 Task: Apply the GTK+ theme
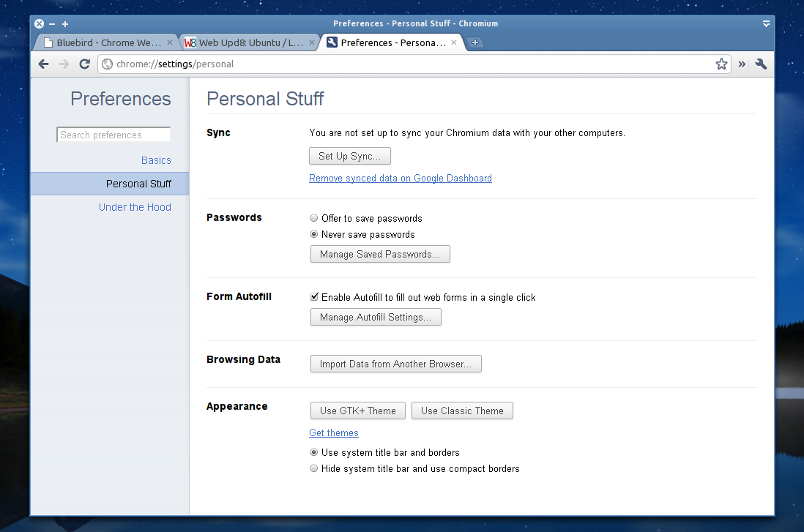[x=358, y=411]
